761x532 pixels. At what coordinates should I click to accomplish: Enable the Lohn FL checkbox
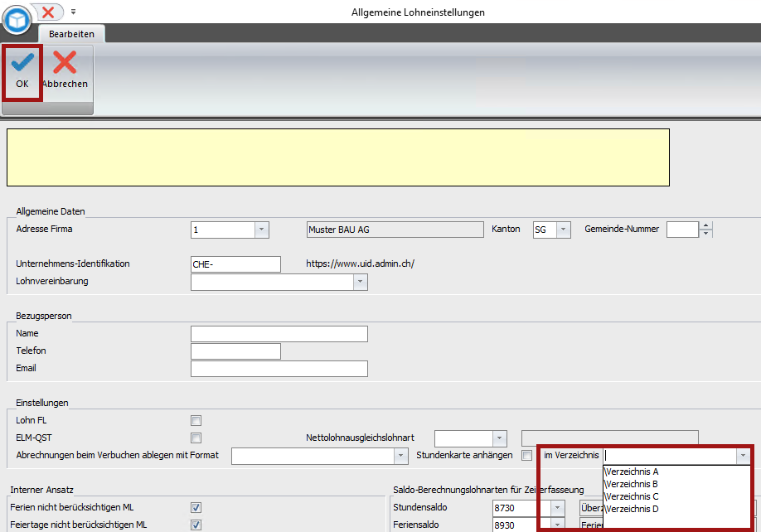pos(196,420)
